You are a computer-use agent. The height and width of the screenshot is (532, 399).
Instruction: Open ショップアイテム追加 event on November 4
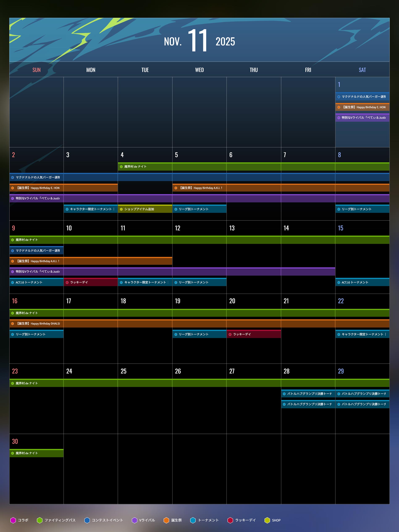point(145,209)
